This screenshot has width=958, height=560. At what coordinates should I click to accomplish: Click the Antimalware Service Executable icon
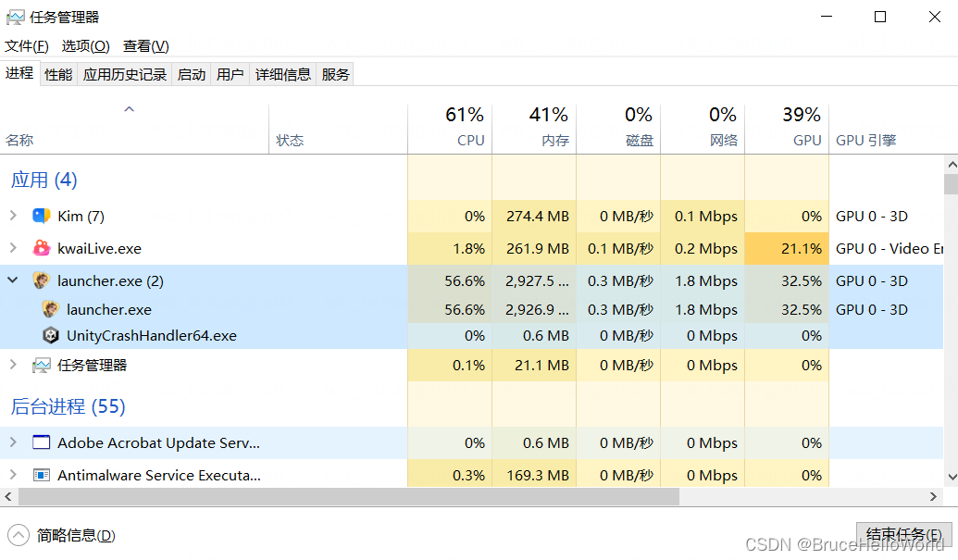(42, 475)
